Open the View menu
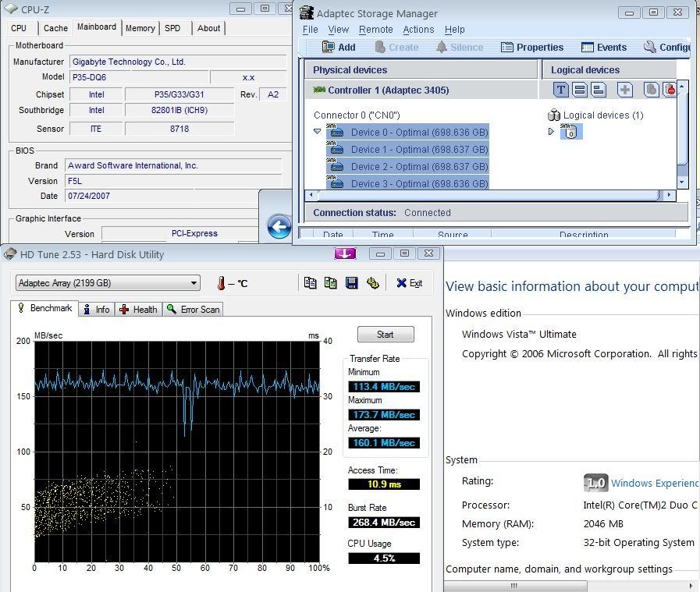This screenshot has height=592, width=700. (339, 30)
